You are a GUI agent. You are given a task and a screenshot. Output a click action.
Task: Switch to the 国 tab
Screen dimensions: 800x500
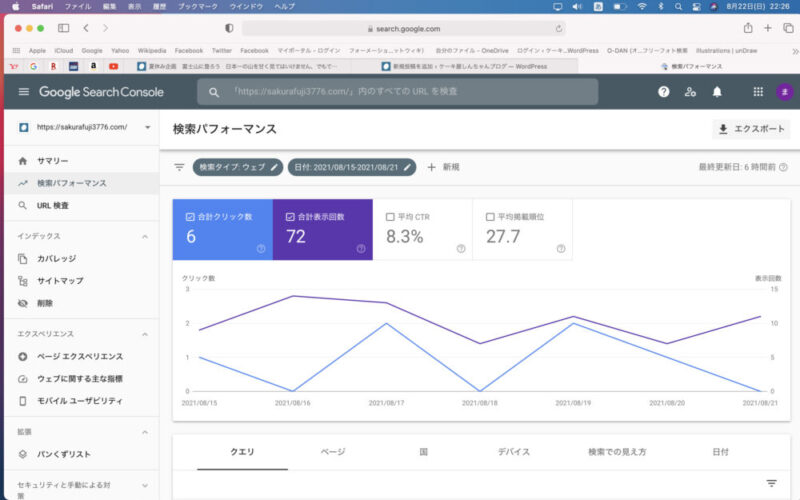423,452
